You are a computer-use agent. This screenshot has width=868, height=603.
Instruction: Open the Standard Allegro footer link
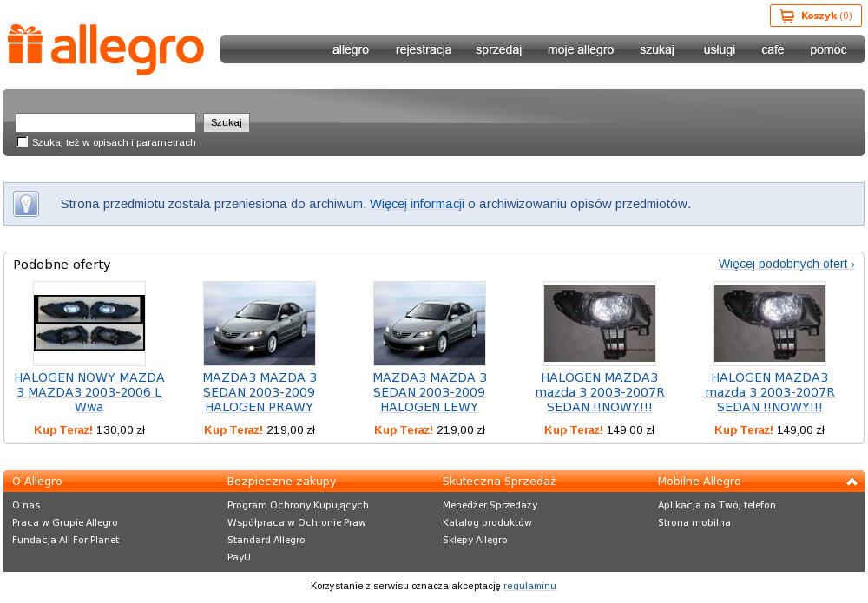pyautogui.click(x=266, y=540)
